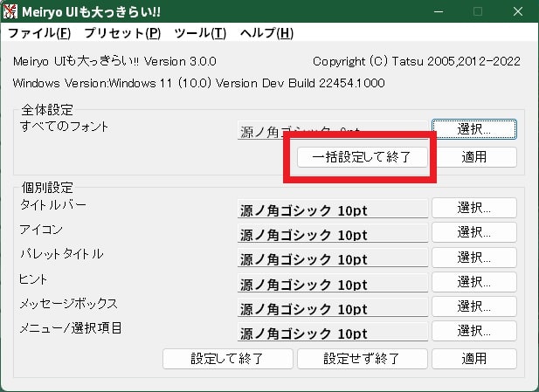Click the タイトルバー font field
539x392 pixels.
(x=333, y=208)
